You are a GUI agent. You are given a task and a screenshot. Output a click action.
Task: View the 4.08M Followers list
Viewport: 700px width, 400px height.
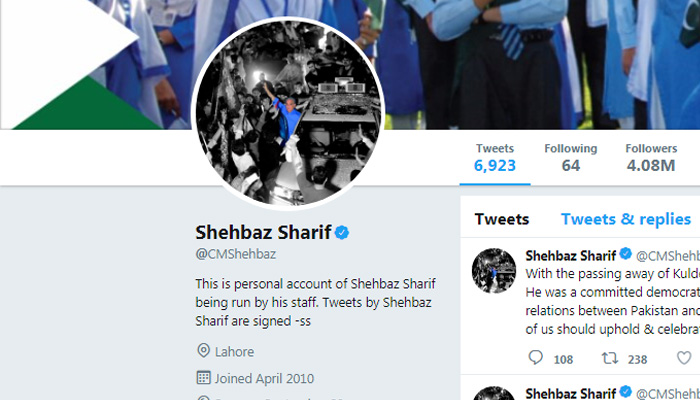click(651, 158)
